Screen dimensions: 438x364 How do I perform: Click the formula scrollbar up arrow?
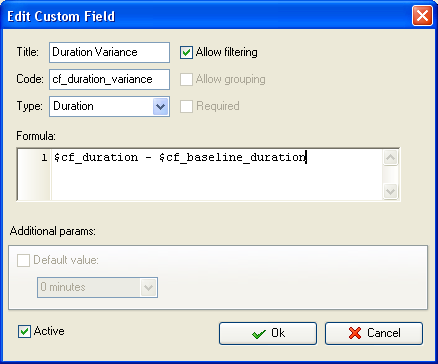tap(390, 158)
